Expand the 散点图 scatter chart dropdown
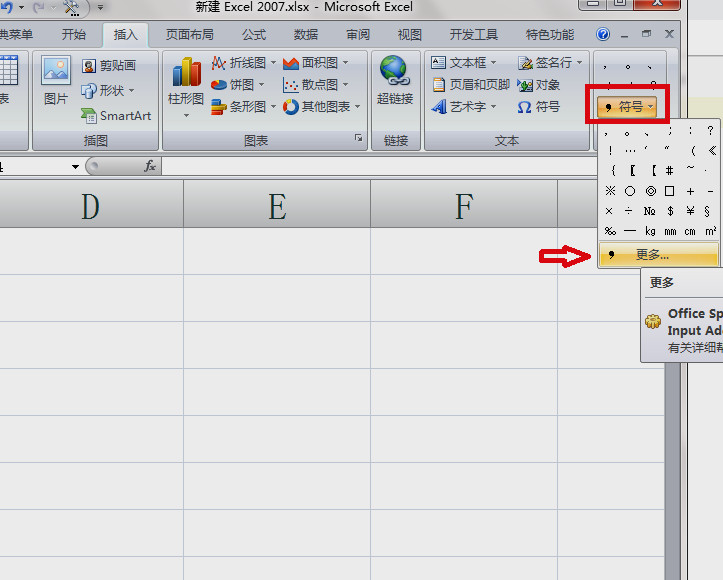Image resolution: width=723 pixels, height=580 pixels. point(345,84)
